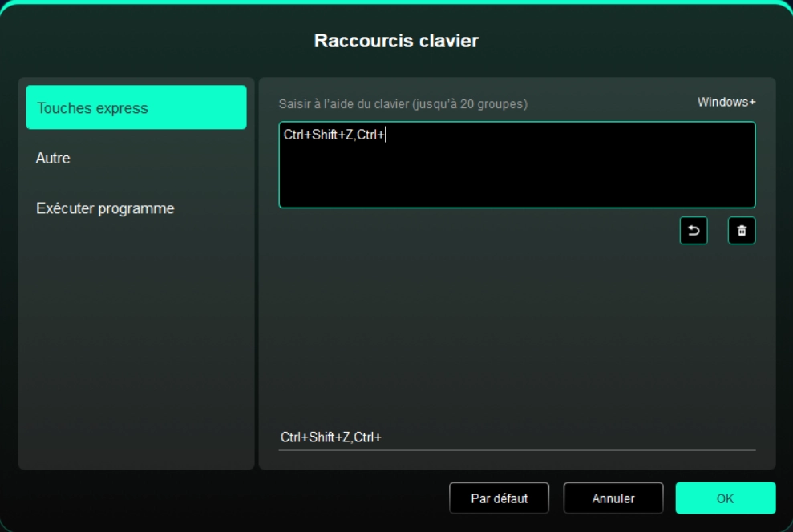The width and height of the screenshot is (793, 532).
Task: Click the Ctrl+Shift+Z text in the input box
Action: [x=318, y=135]
